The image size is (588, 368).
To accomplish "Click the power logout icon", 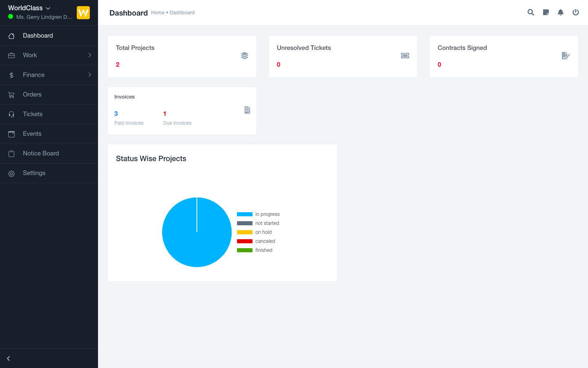I will [576, 12].
